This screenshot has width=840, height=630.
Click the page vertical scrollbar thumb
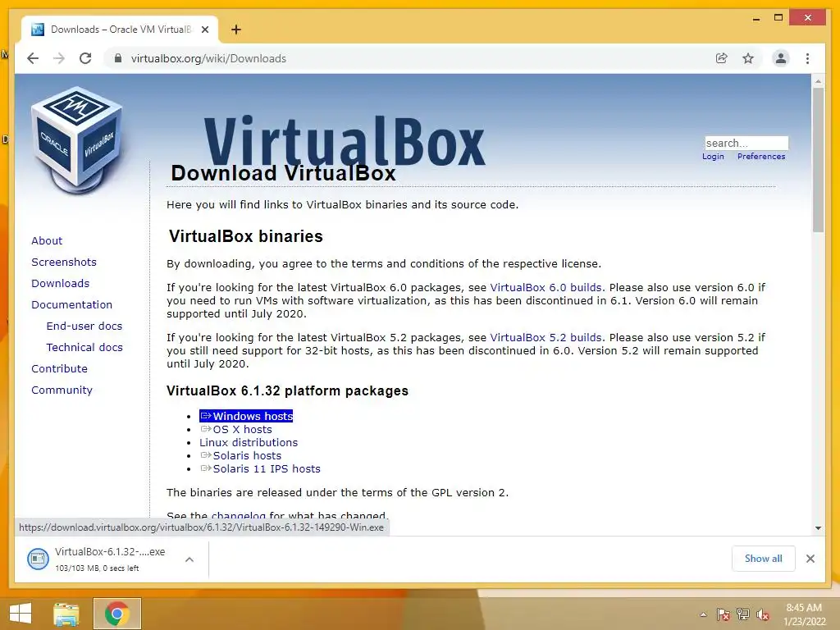[x=818, y=160]
